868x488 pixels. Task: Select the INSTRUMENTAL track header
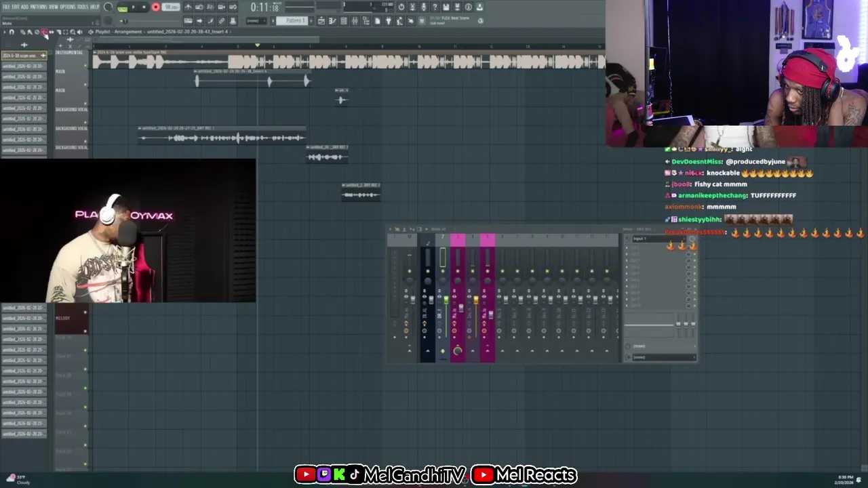click(70, 58)
